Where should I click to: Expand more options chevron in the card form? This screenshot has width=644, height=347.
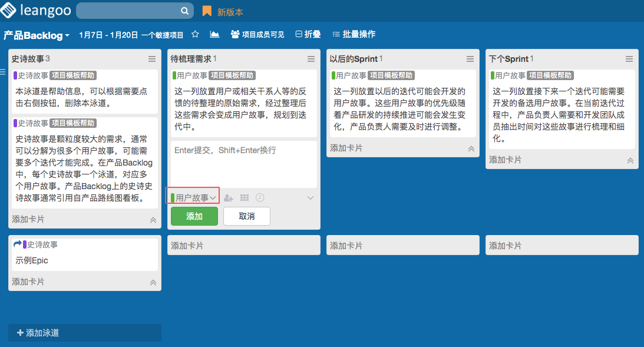311,198
